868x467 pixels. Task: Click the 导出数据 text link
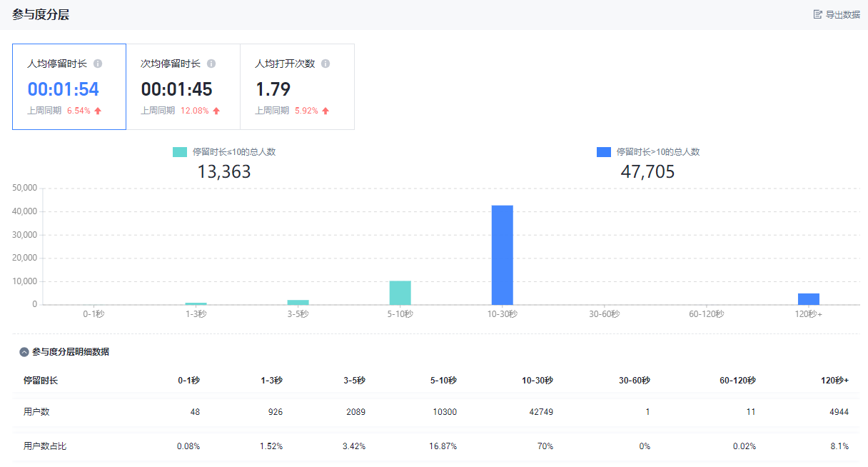842,14
